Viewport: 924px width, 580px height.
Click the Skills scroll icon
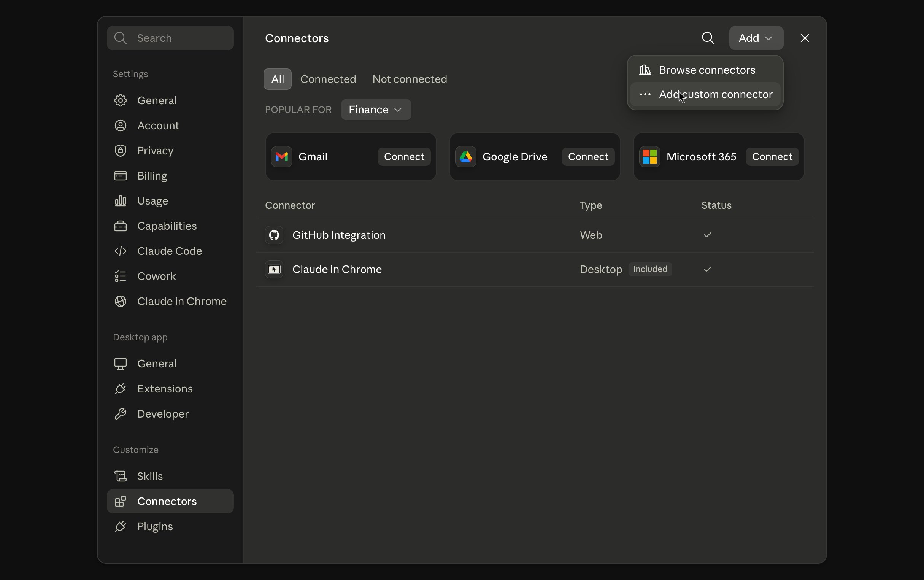(x=121, y=477)
